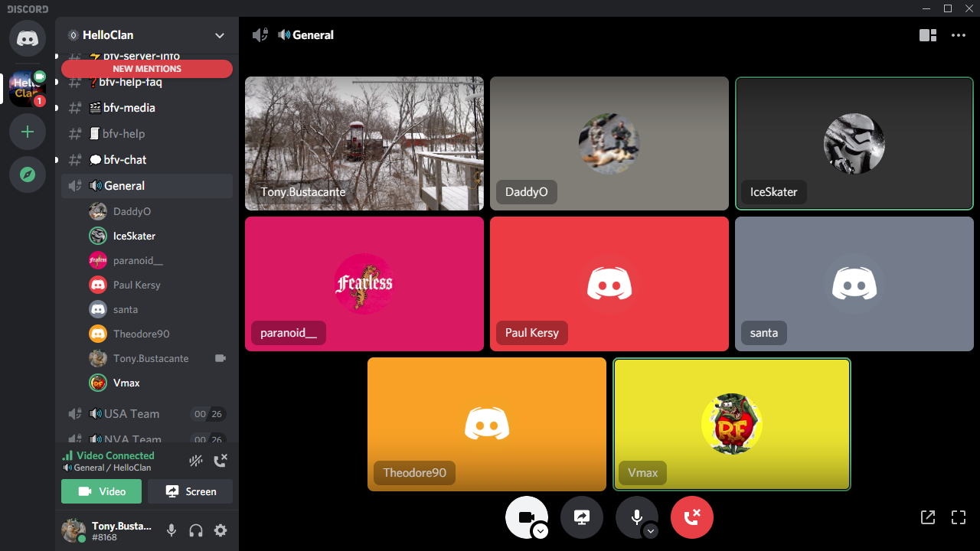This screenshot has height=551, width=980.
Task: Click the Tony.Bustacante video tile
Action: [x=364, y=143]
